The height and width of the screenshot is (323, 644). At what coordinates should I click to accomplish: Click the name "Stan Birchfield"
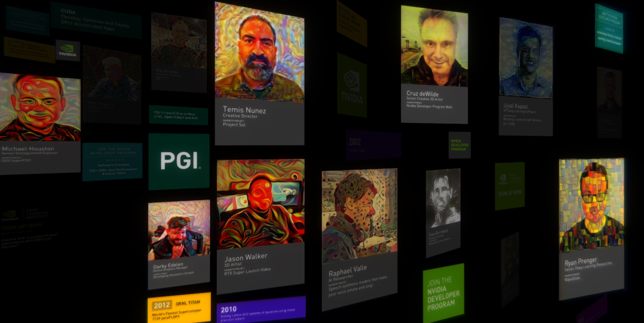438,233
